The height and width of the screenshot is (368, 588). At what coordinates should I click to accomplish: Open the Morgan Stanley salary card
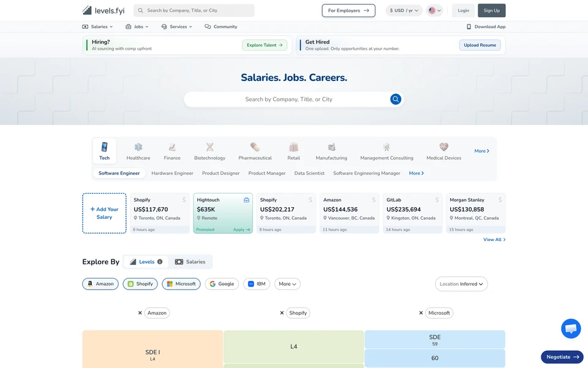[x=476, y=213]
